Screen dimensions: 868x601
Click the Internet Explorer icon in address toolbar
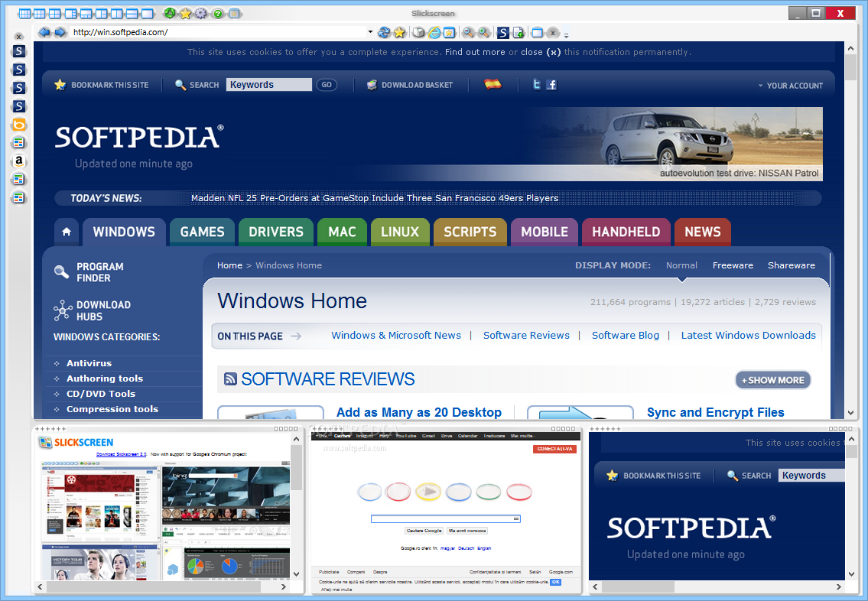(434, 33)
